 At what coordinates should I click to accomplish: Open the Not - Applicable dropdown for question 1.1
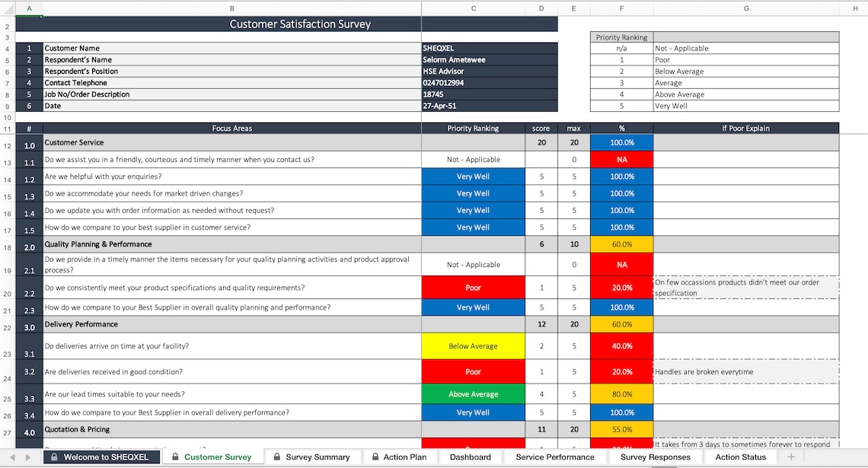[x=473, y=159]
